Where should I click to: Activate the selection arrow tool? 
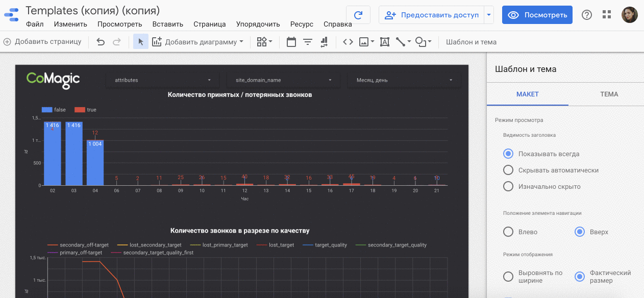(x=141, y=42)
